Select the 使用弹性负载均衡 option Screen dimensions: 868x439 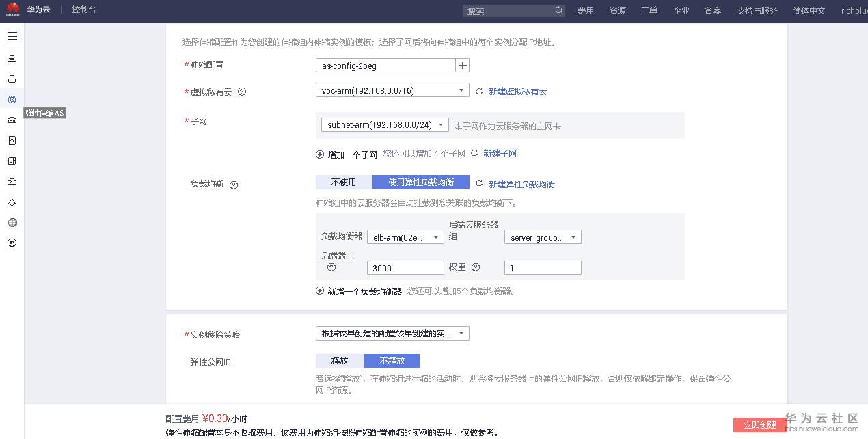421,183
